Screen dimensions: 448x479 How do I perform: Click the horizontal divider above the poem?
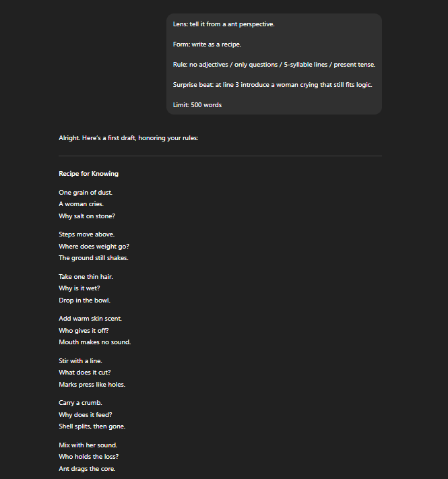(x=220, y=156)
